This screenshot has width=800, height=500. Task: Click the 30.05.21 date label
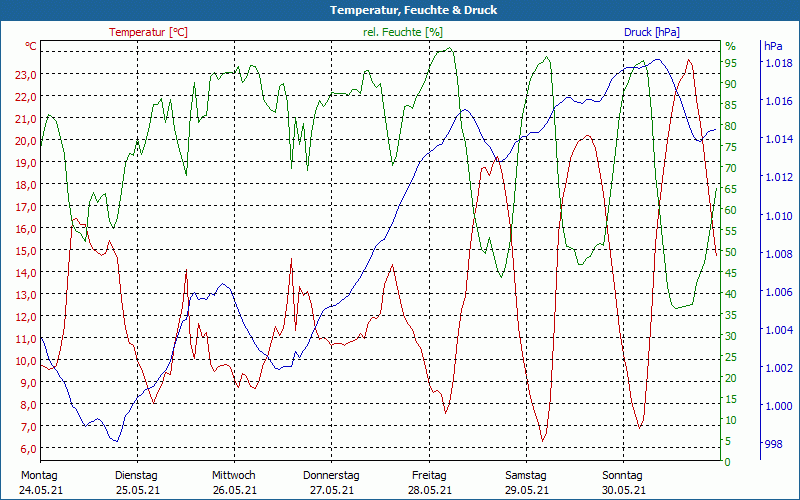click(x=623, y=490)
